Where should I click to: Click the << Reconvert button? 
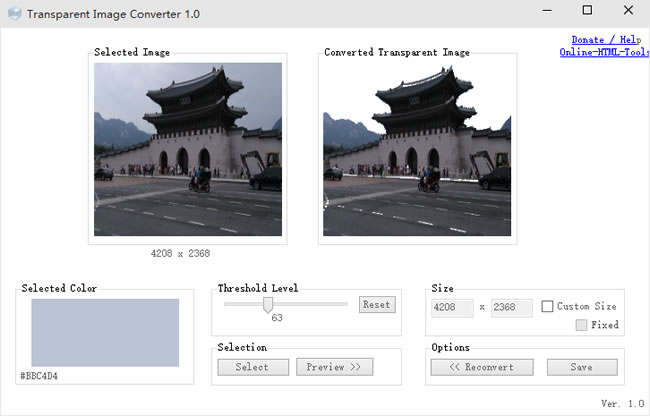tap(482, 367)
